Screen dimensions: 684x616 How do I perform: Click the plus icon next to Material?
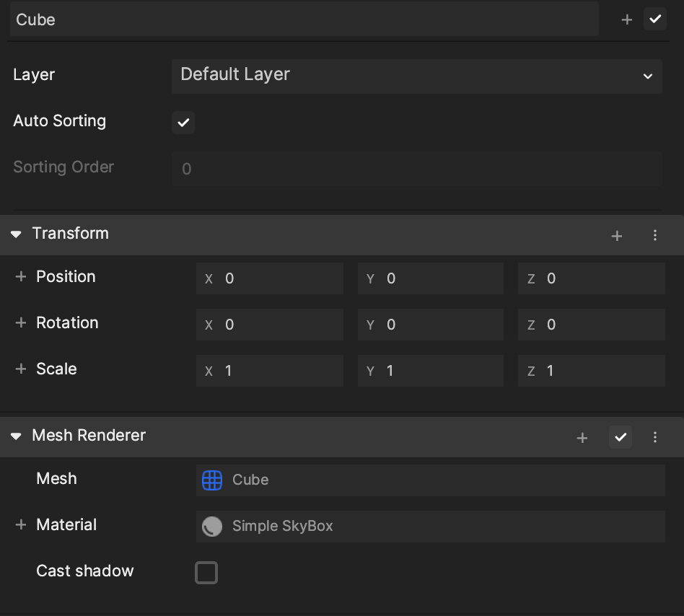[x=21, y=525]
